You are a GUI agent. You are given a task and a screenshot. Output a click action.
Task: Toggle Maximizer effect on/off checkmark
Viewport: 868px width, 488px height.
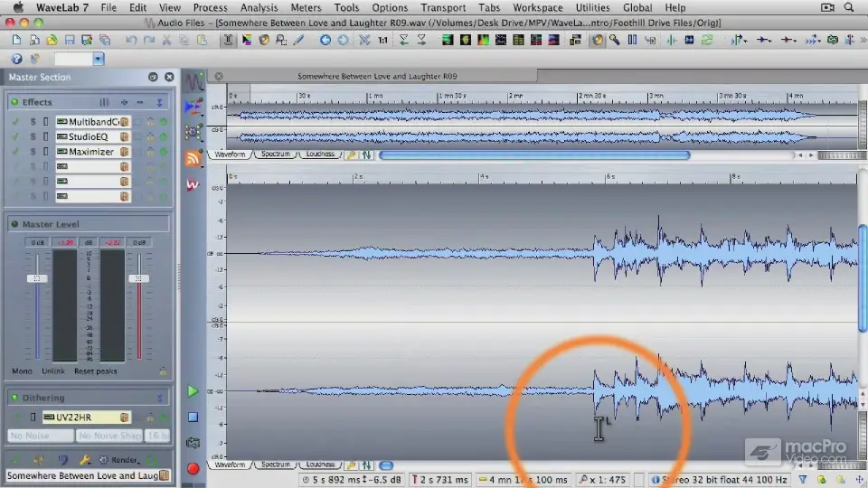tap(15, 152)
